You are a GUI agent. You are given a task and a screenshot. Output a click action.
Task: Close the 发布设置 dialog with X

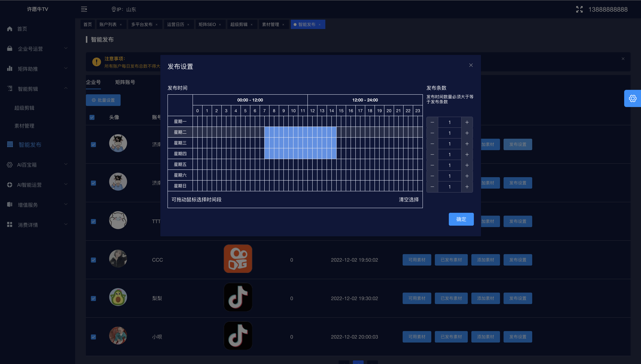tap(471, 65)
